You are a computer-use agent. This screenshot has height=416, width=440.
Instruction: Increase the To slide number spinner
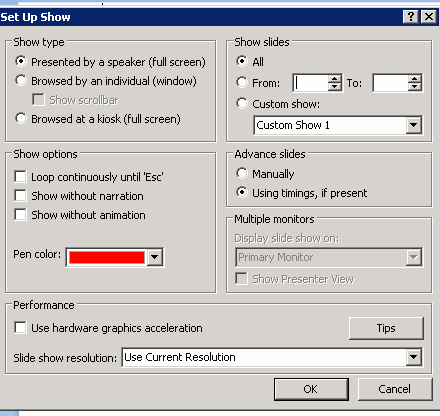point(415,79)
